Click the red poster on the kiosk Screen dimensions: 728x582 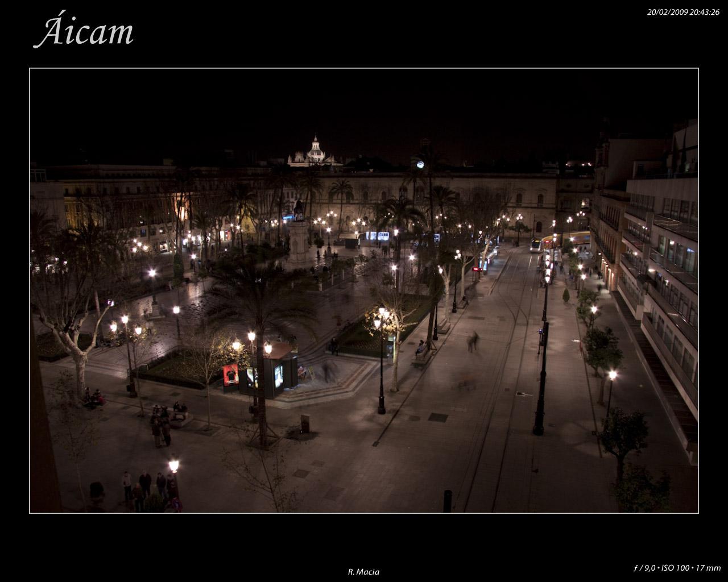click(230, 375)
